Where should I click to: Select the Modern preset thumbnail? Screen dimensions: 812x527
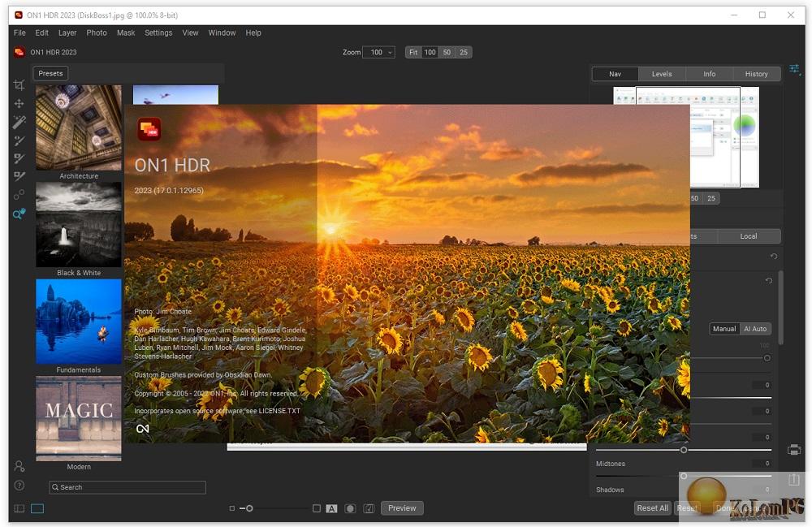79,418
